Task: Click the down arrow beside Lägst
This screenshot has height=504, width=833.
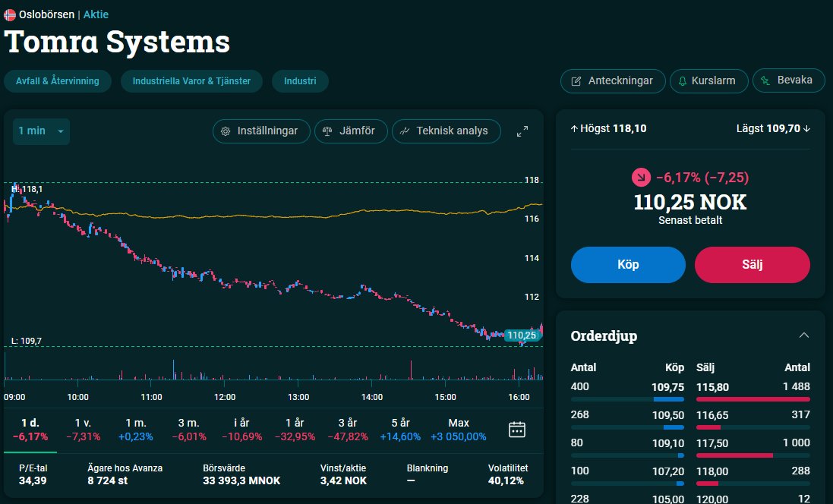Action: (x=807, y=128)
